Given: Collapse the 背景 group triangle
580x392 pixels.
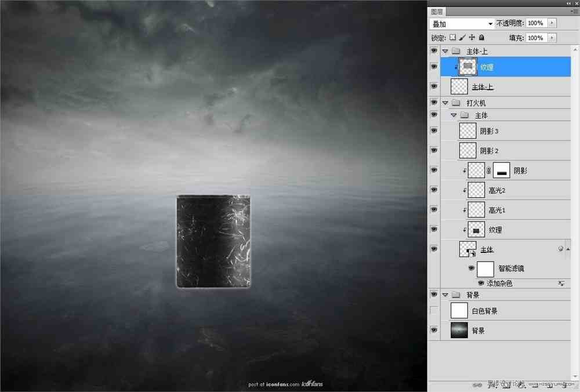Looking at the screenshot, I should [x=445, y=294].
